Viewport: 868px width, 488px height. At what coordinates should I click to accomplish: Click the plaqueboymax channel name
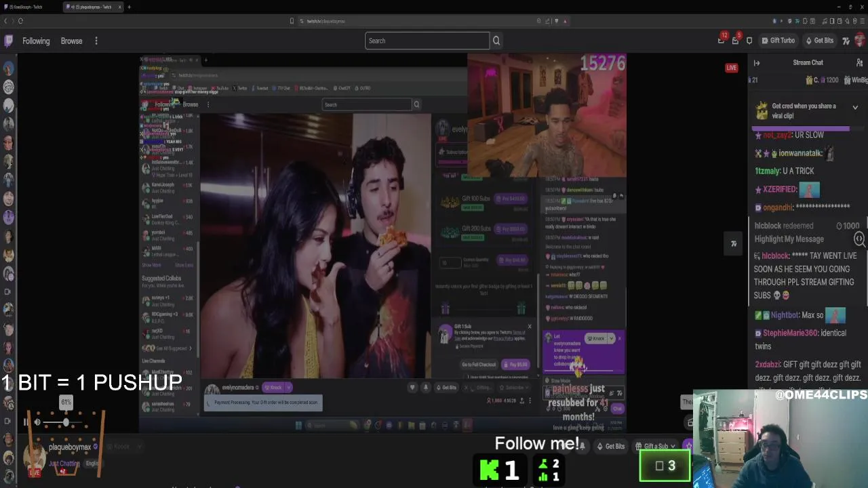click(x=70, y=447)
